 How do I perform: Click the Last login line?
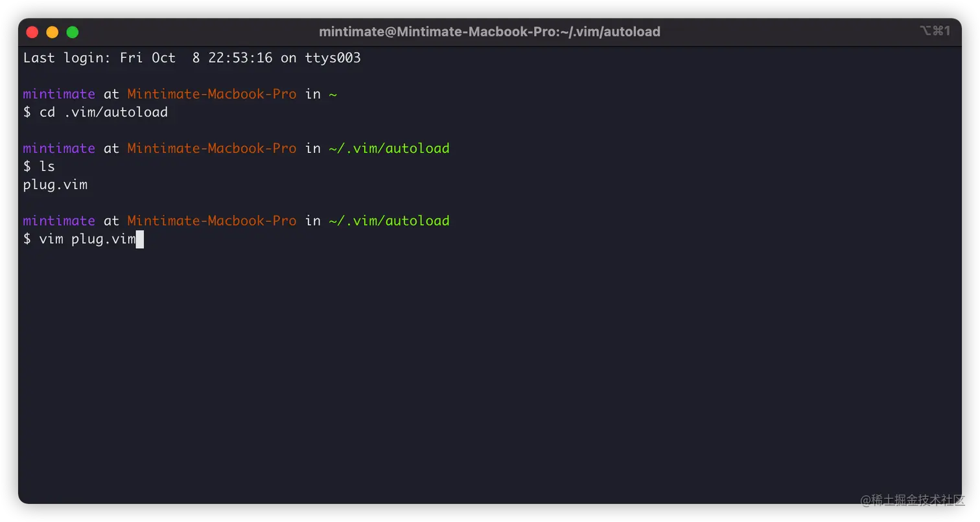click(x=192, y=58)
